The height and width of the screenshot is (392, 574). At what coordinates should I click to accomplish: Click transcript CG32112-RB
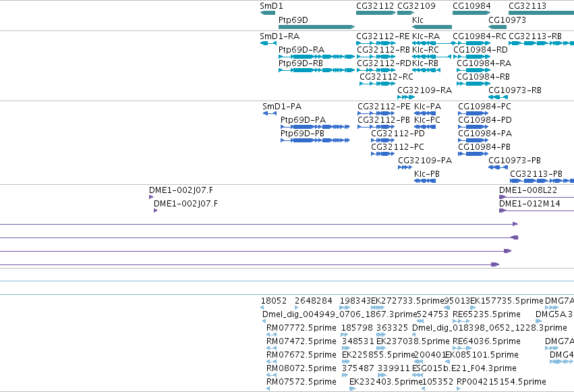click(376, 57)
